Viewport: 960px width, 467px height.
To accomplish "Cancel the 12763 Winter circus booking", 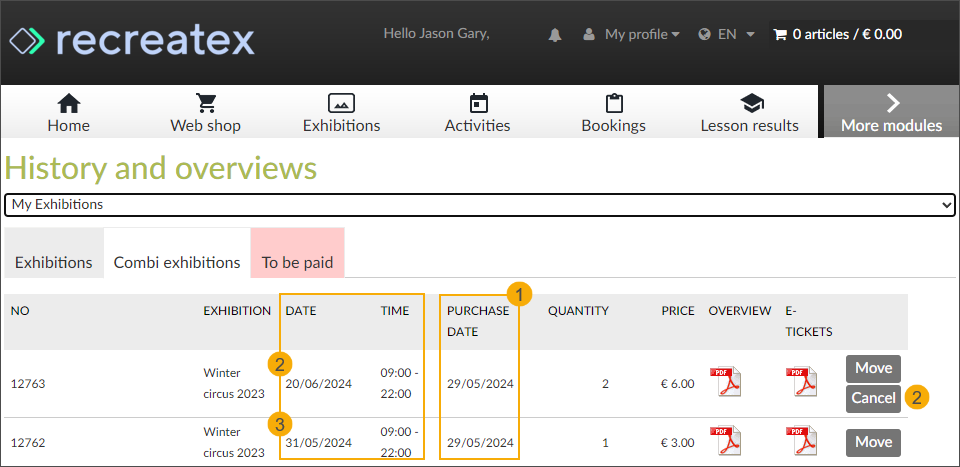I will [x=873, y=398].
